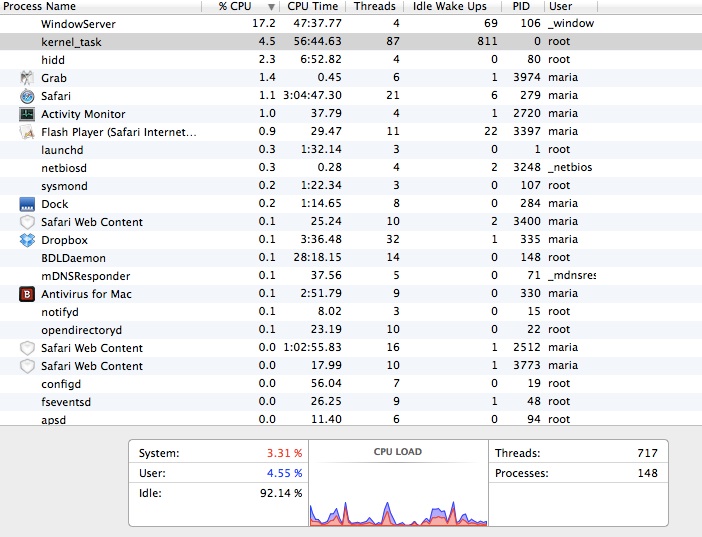Image resolution: width=702 pixels, height=537 pixels.
Task: Click thread count 32 in Dropbox row
Action: (393, 239)
